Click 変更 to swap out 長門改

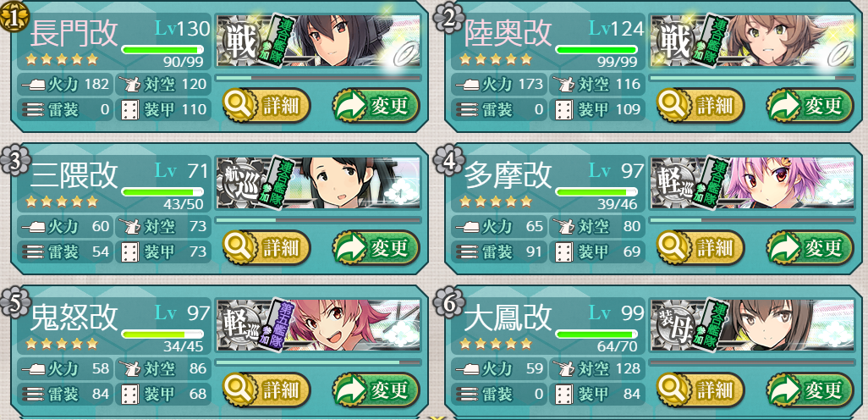point(376,106)
